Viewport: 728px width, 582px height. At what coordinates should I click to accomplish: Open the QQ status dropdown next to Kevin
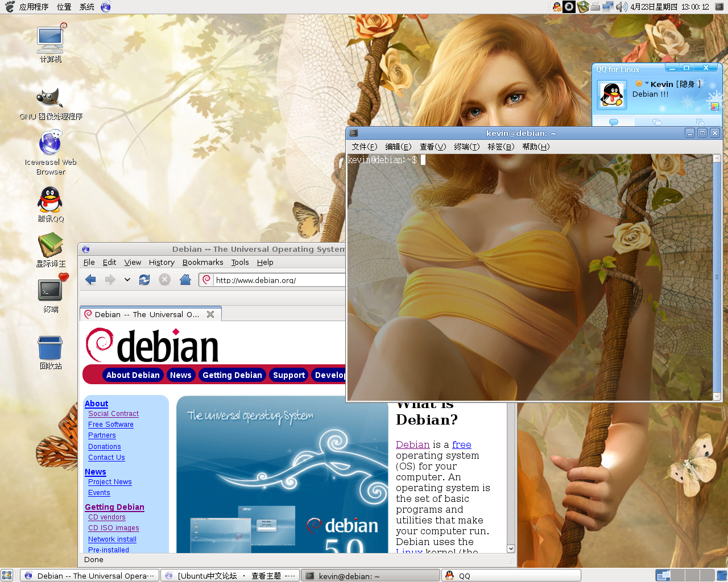647,84
